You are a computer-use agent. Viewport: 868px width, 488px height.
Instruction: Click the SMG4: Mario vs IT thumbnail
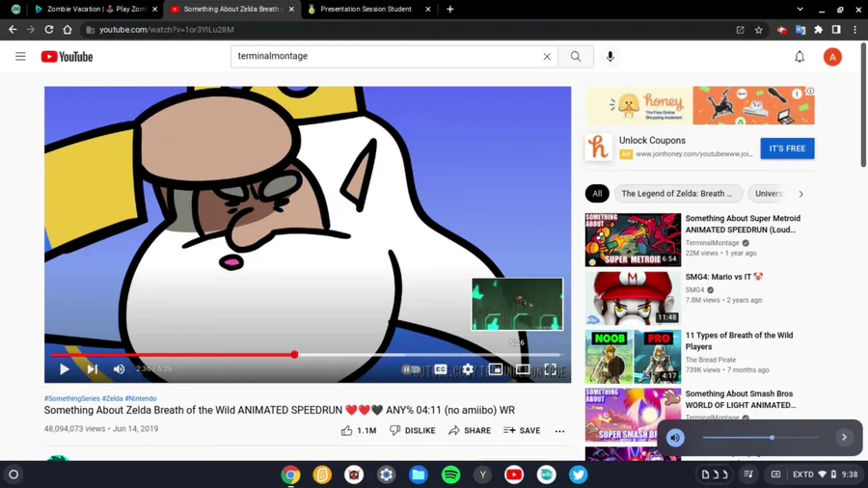tap(633, 298)
